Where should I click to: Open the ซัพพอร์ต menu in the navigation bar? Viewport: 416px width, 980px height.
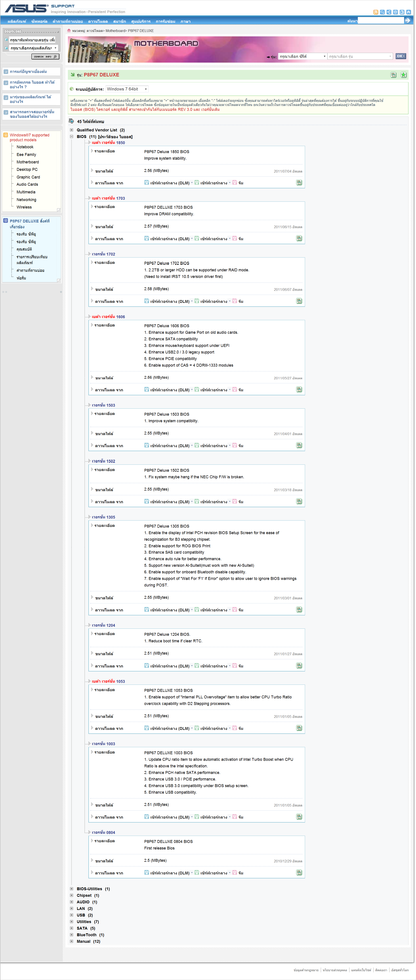[x=39, y=22]
